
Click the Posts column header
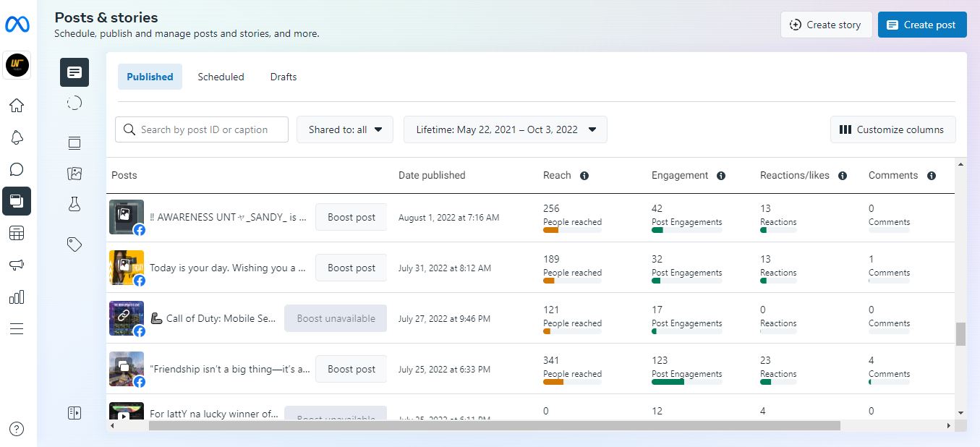pyautogui.click(x=124, y=175)
